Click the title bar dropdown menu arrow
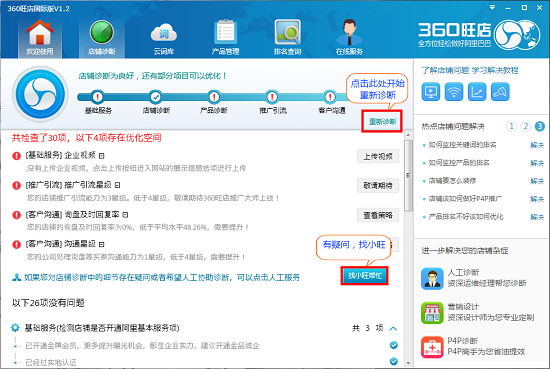This screenshot has height=369, width=550. (x=492, y=7)
